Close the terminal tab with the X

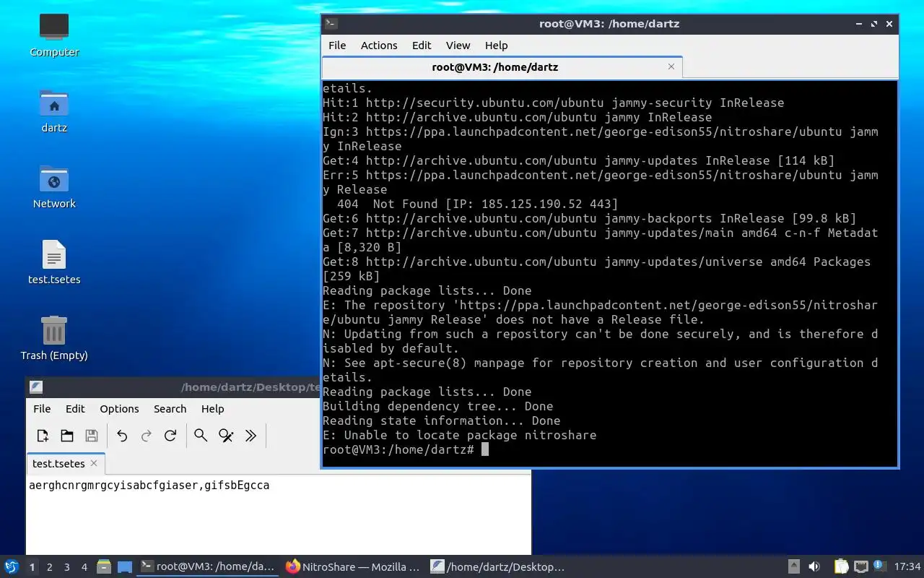(671, 66)
